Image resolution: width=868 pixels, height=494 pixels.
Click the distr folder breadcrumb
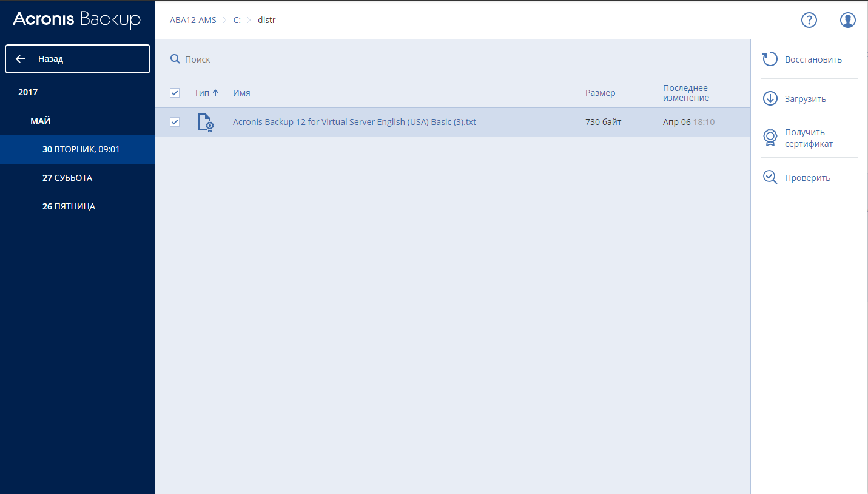point(267,20)
